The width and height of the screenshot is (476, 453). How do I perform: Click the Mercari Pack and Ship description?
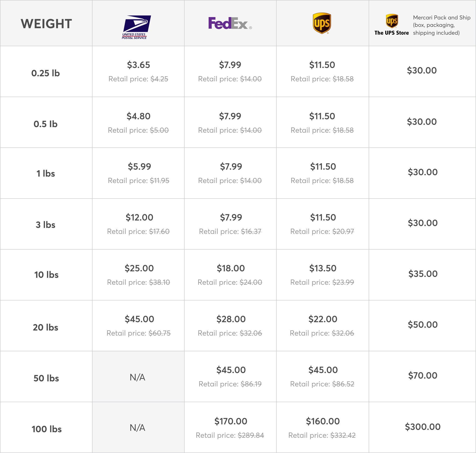[441, 25]
